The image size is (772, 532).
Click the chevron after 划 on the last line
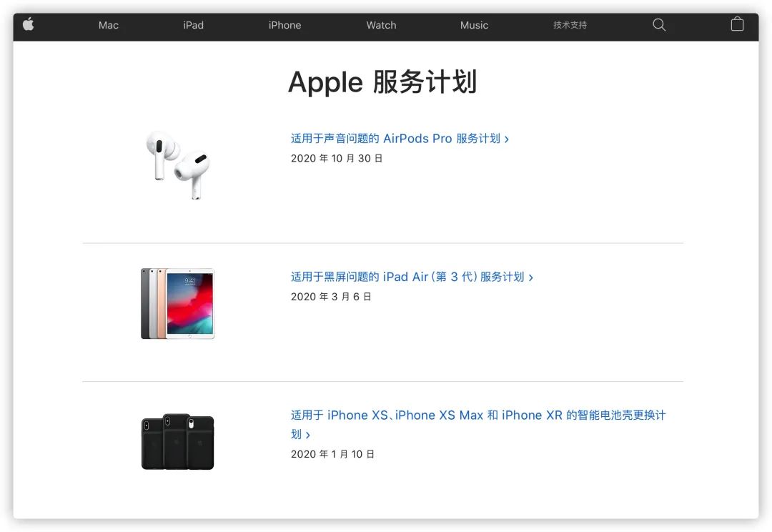(307, 435)
